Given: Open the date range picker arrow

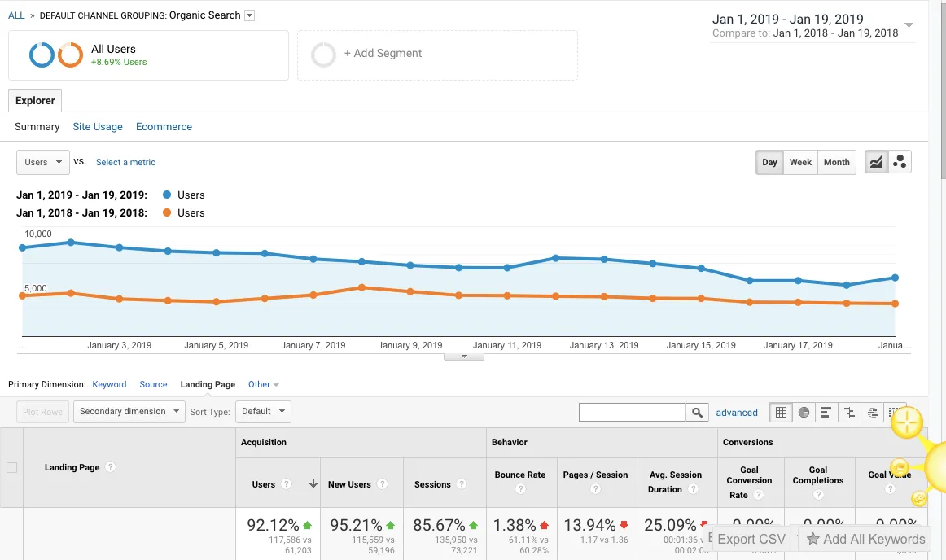Looking at the screenshot, I should (909, 25).
